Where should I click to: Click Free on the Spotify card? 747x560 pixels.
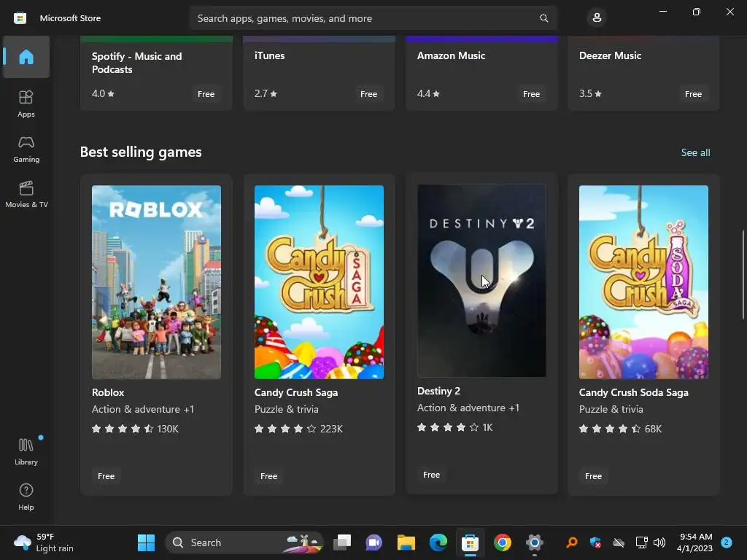pyautogui.click(x=206, y=94)
